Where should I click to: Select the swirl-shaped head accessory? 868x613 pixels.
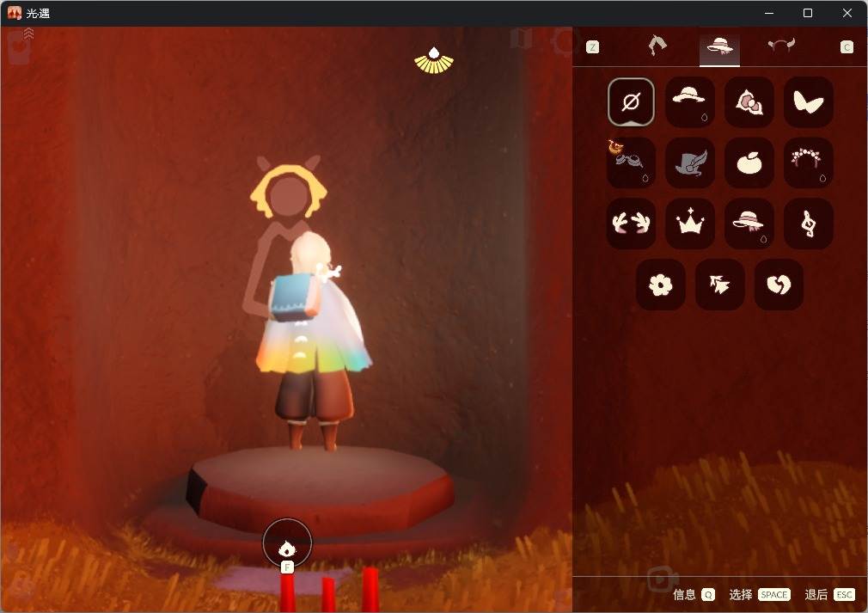779,285
